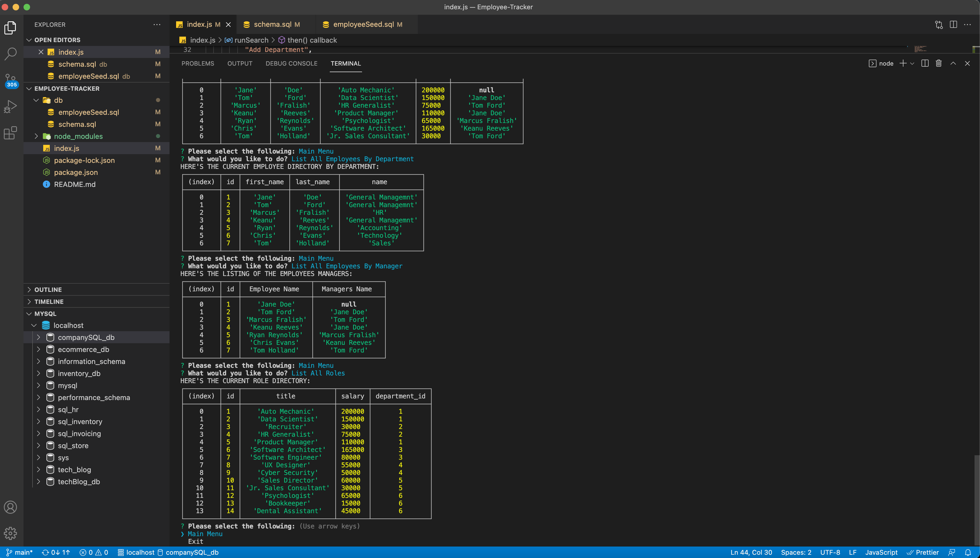Open the notifications bell in the status bar
This screenshot has height=558, width=980.
968,552
